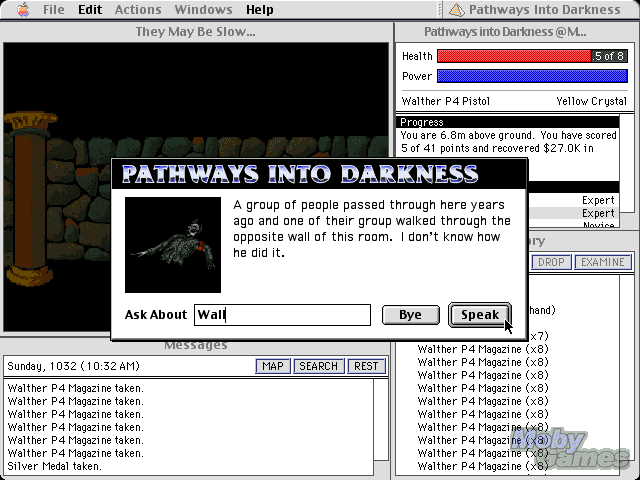Click the SEARCH button
The height and width of the screenshot is (480, 640).
coord(318,366)
